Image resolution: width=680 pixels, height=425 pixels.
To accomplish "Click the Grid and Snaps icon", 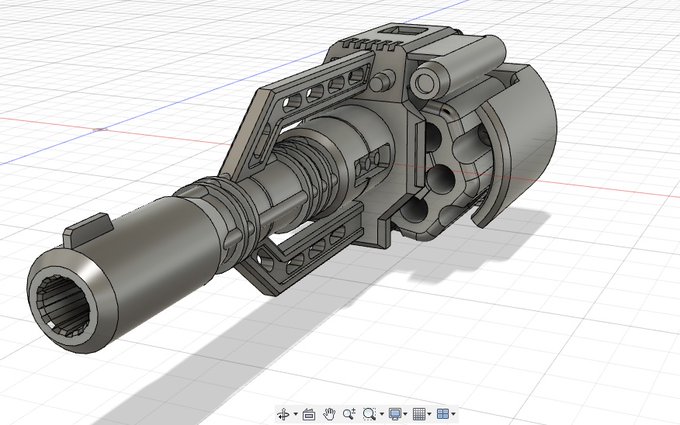I will 418,414.
